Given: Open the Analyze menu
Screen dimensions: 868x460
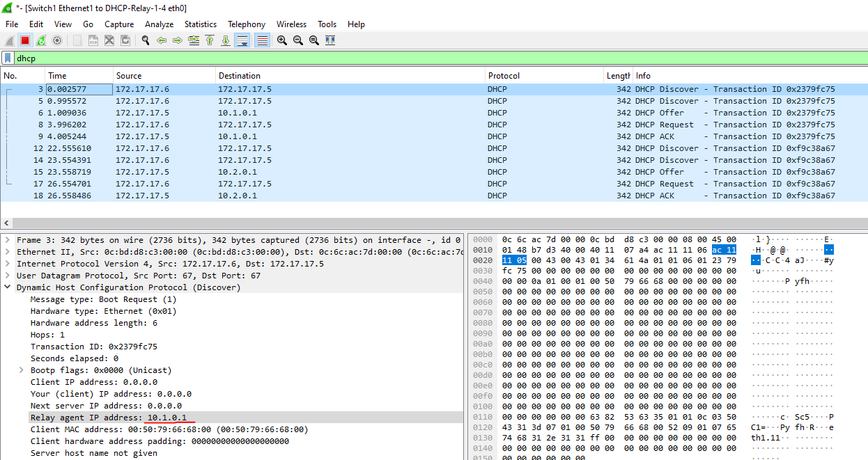Looking at the screenshot, I should pos(159,24).
